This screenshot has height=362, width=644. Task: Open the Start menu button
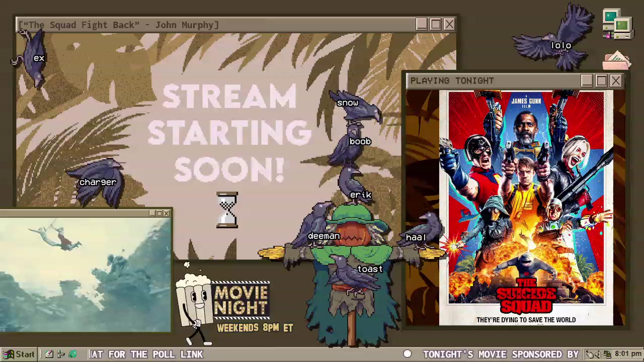pyautogui.click(x=19, y=354)
